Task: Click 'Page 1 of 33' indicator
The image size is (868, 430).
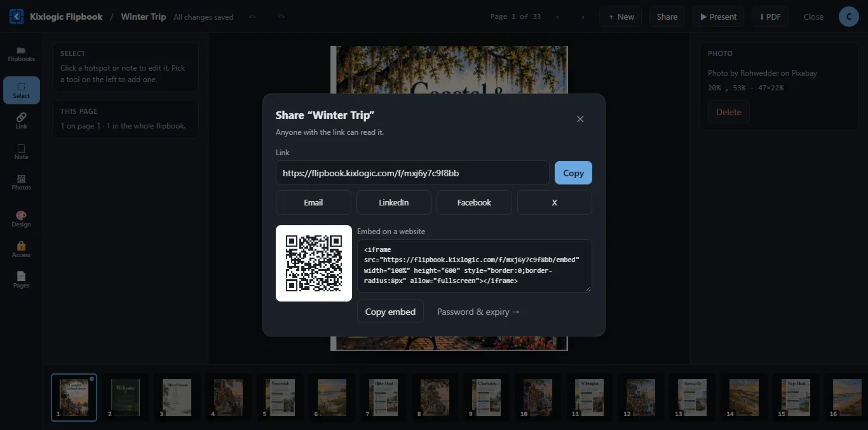Action: (515, 17)
